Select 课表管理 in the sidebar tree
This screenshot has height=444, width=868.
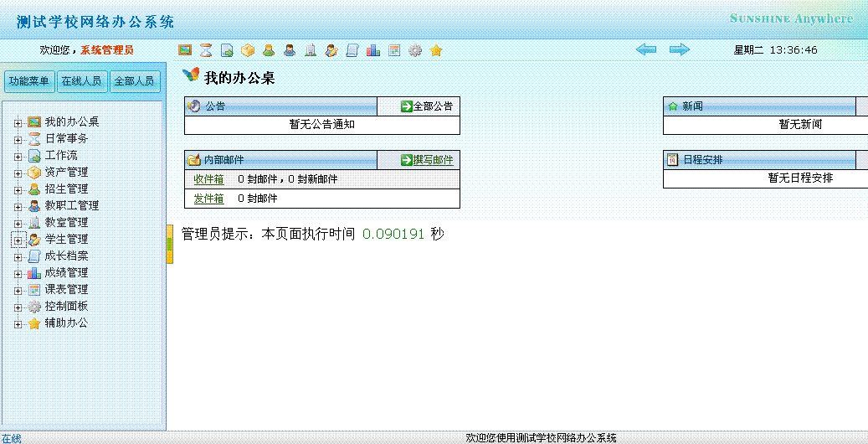66,289
